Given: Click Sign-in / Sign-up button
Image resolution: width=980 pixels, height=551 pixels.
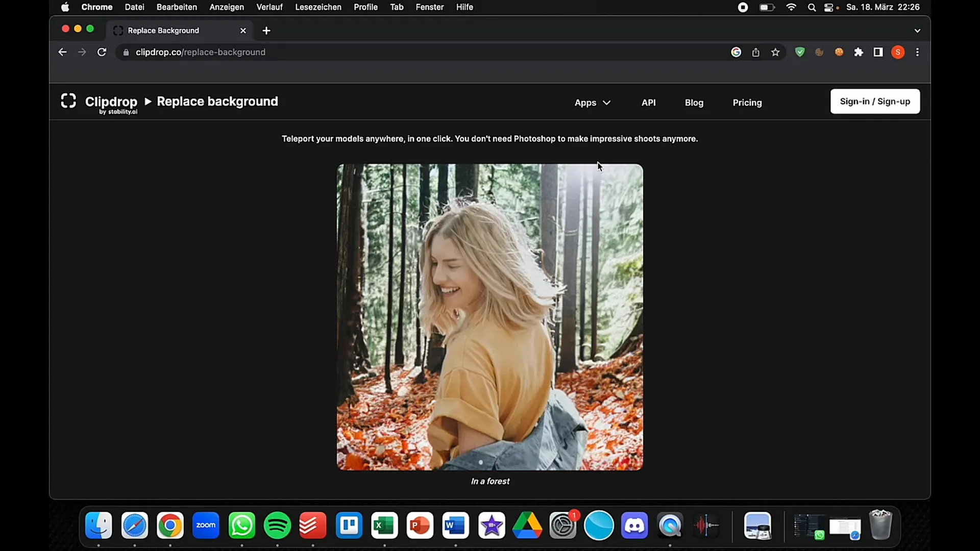Looking at the screenshot, I should pyautogui.click(x=875, y=101).
